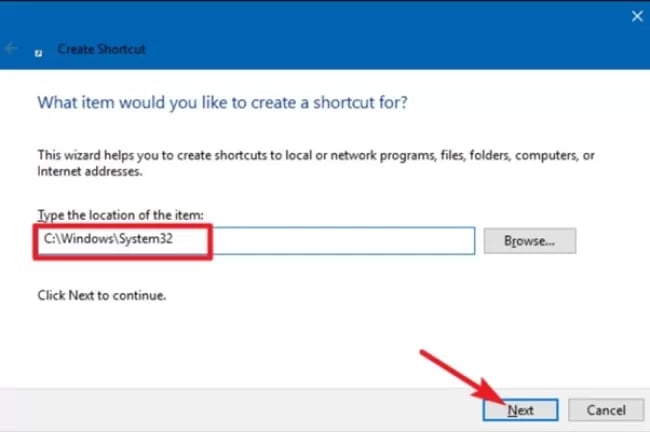Click the shortcut icon beside Create Shortcut
650x432 pixels.
38,53
